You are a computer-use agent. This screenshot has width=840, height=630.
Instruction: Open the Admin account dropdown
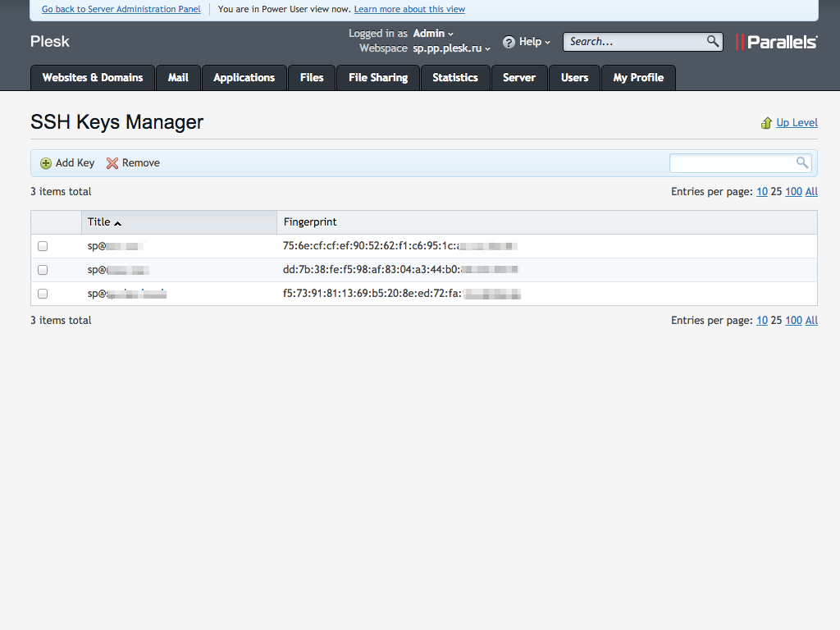433,33
